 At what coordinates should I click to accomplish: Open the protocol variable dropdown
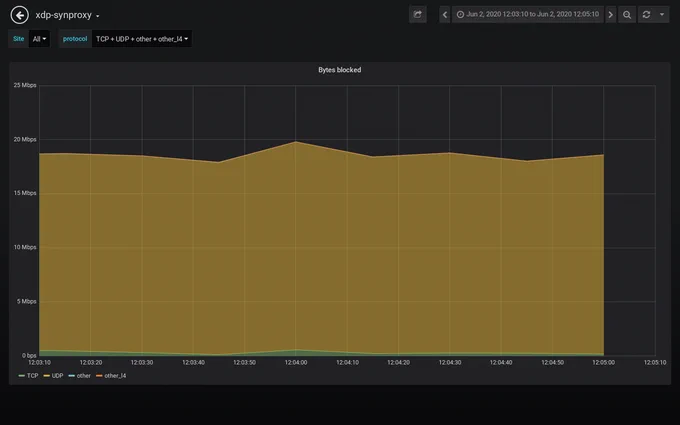click(x=142, y=39)
